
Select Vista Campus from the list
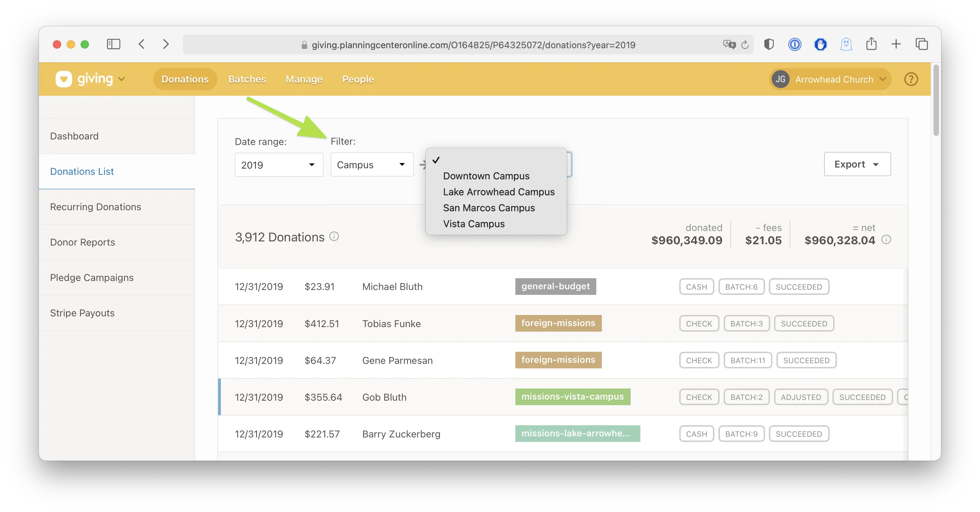474,224
